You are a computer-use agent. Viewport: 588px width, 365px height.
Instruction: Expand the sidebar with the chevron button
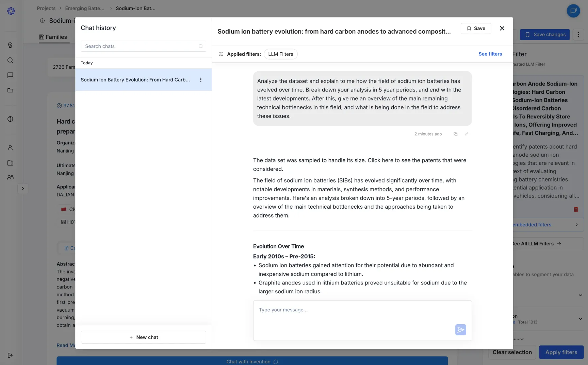[23, 189]
